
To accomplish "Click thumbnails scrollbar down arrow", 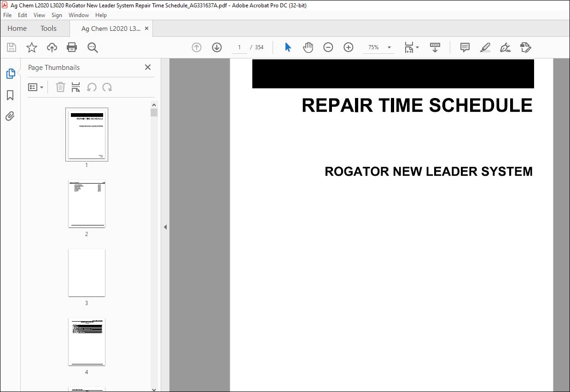I will click(154, 389).
